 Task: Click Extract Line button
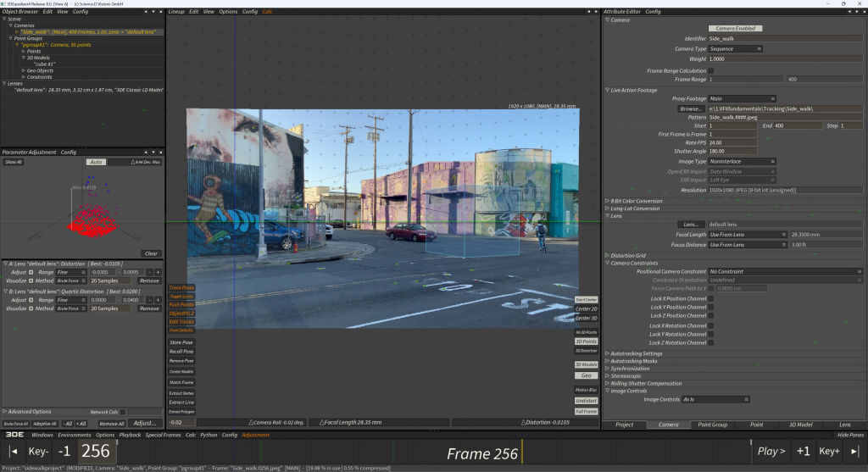(181, 403)
